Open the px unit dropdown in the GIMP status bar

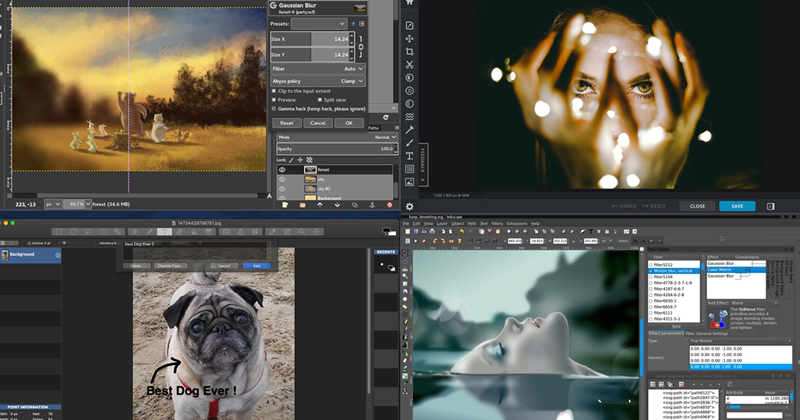pos(53,204)
